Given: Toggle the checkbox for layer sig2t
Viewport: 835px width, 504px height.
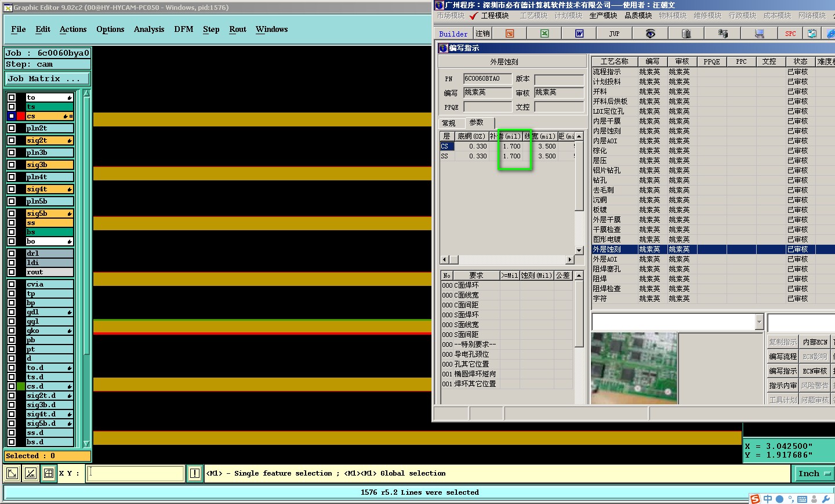Looking at the screenshot, I should (x=12, y=140).
